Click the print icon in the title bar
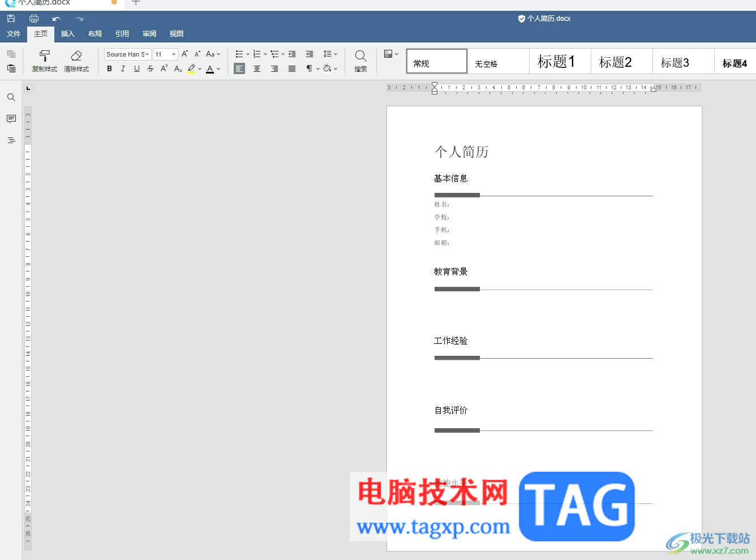Viewport: 756px width, 560px height. point(34,19)
